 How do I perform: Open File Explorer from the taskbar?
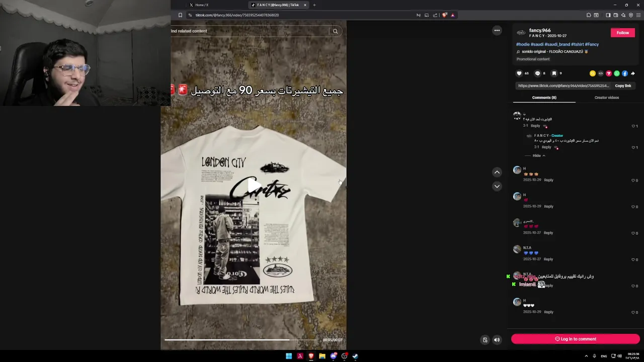pyautogui.click(x=322, y=356)
